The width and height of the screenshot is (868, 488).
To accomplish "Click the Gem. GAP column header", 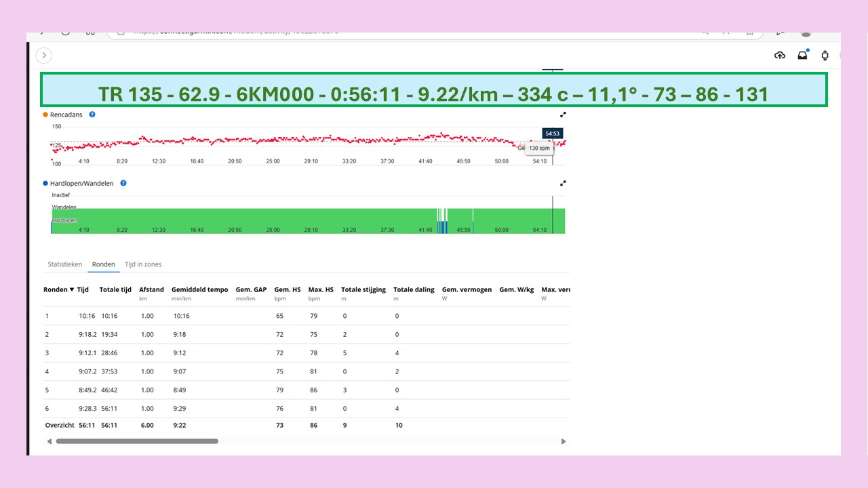I will pyautogui.click(x=251, y=289).
